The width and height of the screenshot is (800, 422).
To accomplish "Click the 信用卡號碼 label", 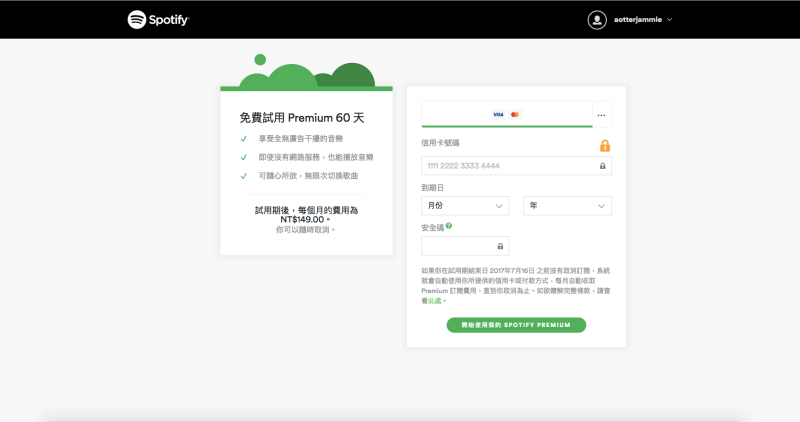I will tap(440, 143).
